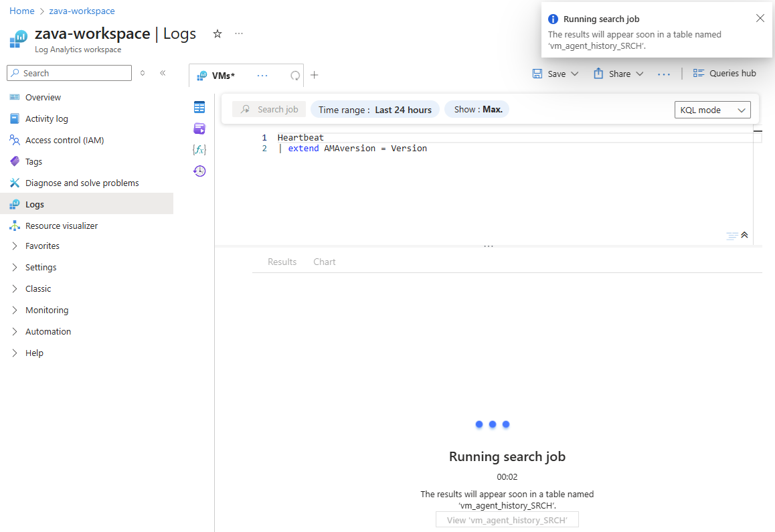Image resolution: width=775 pixels, height=532 pixels.
Task: Click the format query icon in editor
Action: [732, 236]
